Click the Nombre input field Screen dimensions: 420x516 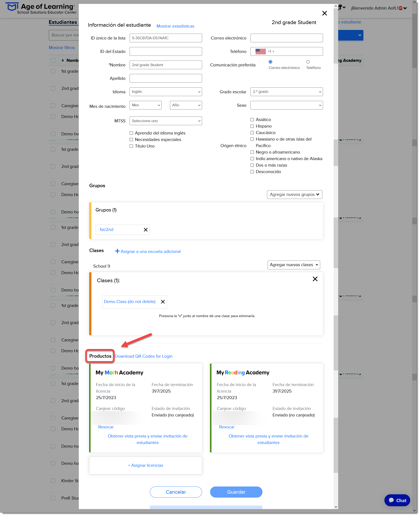coord(166,65)
